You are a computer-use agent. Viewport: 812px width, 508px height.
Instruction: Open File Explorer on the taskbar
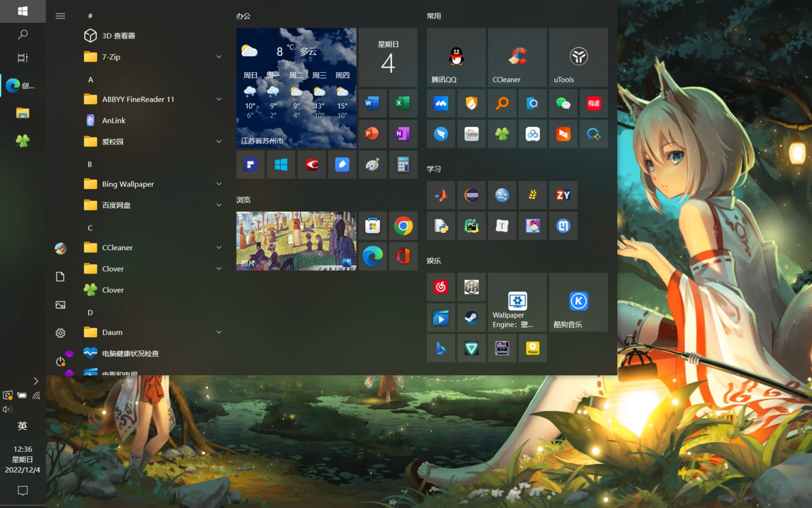(23, 113)
